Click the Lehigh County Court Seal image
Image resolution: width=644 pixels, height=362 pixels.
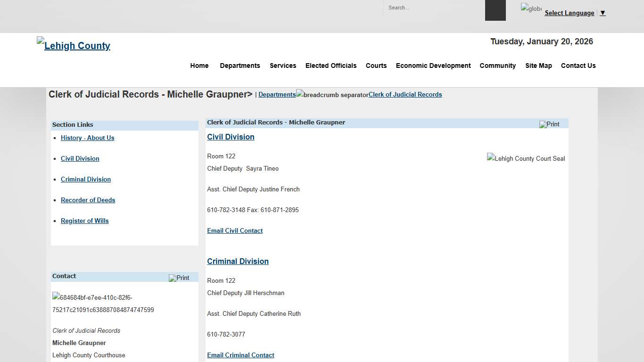tap(526, 158)
